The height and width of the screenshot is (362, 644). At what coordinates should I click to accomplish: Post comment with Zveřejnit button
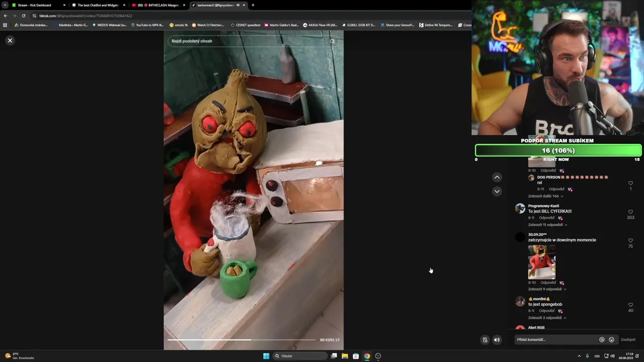(628, 340)
